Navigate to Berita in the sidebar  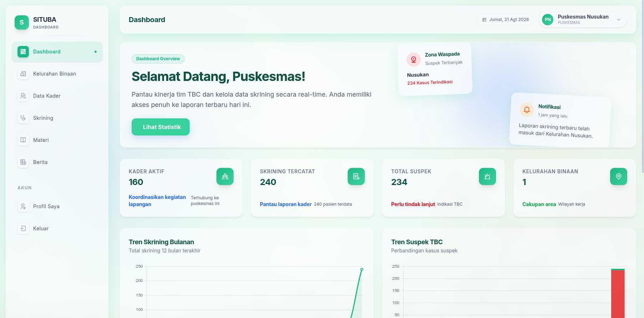pyautogui.click(x=57, y=162)
